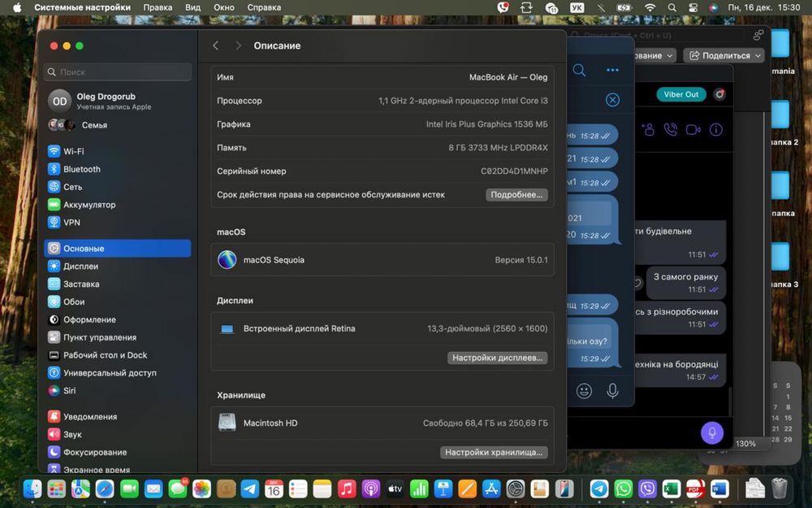Open the З самого ранку message
Image resolution: width=812 pixels, height=508 pixels.
[x=685, y=283]
